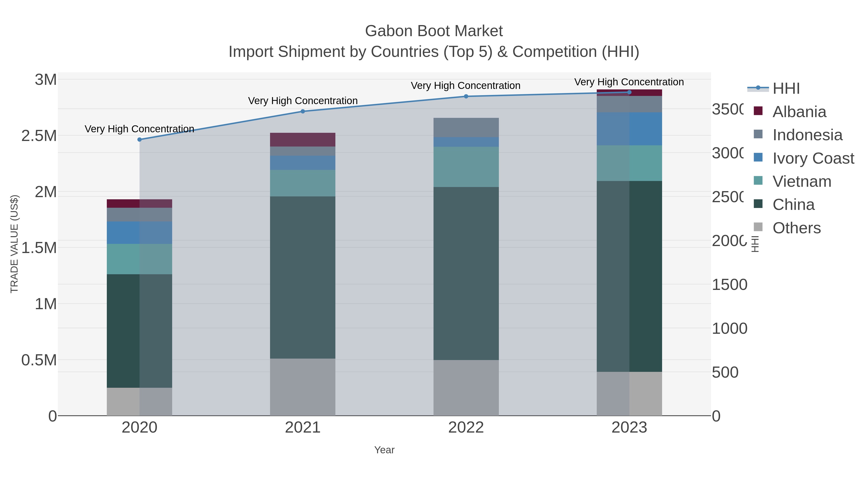
Task: Select the Ivory Coast segment of the 2022 bar
Action: pyautogui.click(x=466, y=142)
